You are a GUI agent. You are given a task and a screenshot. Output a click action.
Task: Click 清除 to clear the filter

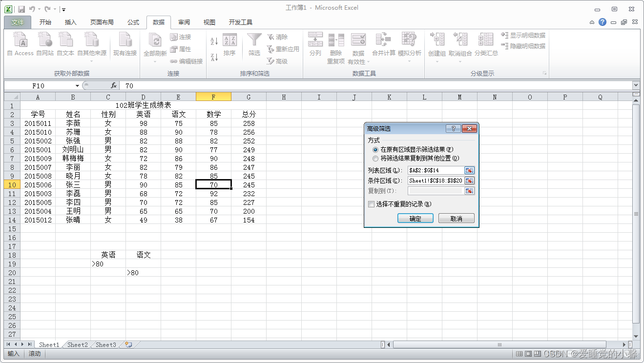[x=277, y=37]
